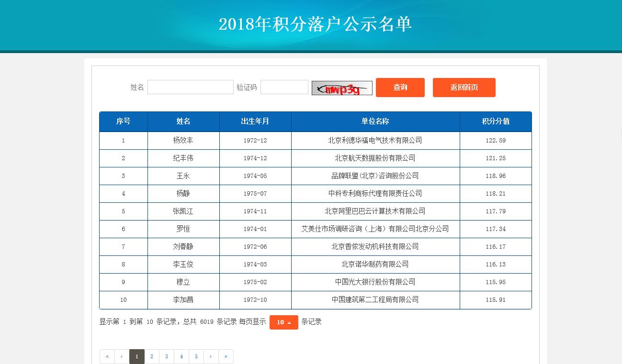Refresh the captcha image
The image size is (622, 364).
click(x=342, y=88)
